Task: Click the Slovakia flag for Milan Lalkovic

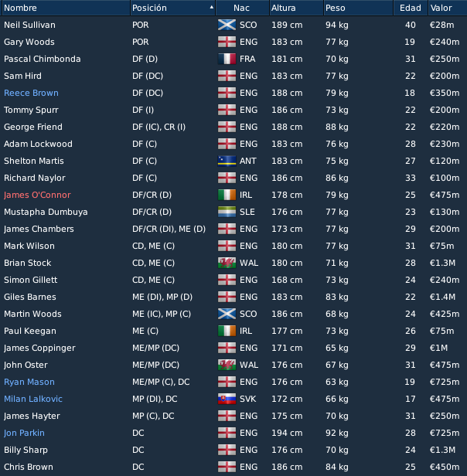Action: [227, 399]
